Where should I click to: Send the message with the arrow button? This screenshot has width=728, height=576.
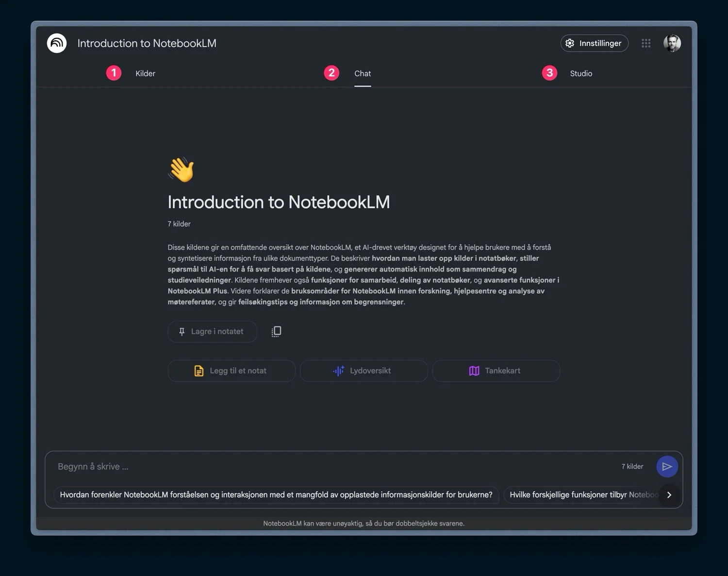[667, 466]
